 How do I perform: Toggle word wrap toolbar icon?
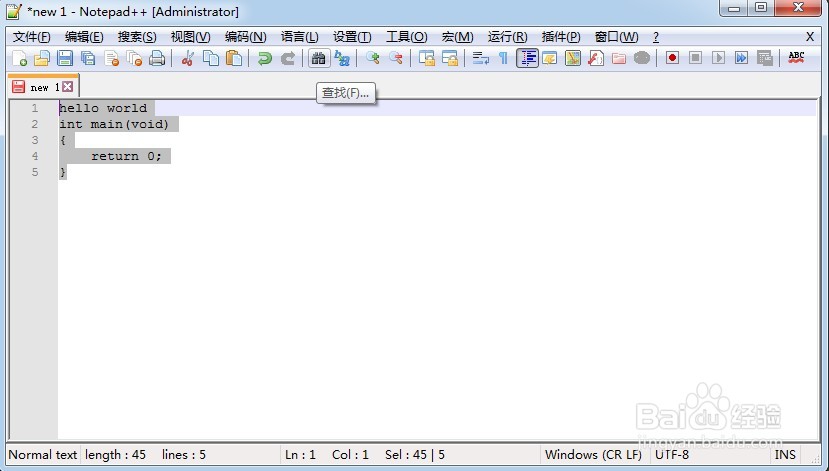coord(481,58)
